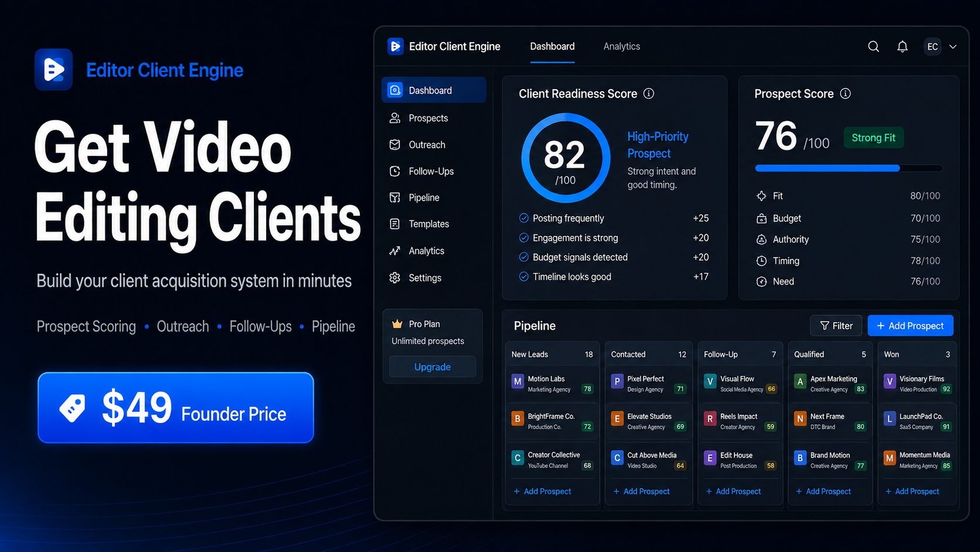Toggle the Budget signals detected check

(524, 257)
